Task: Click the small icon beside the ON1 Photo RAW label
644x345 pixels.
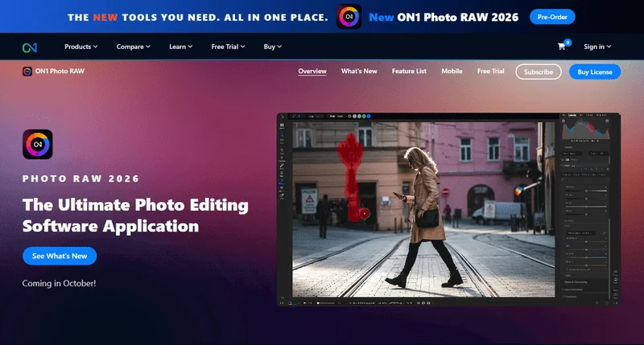Action: pyautogui.click(x=27, y=72)
